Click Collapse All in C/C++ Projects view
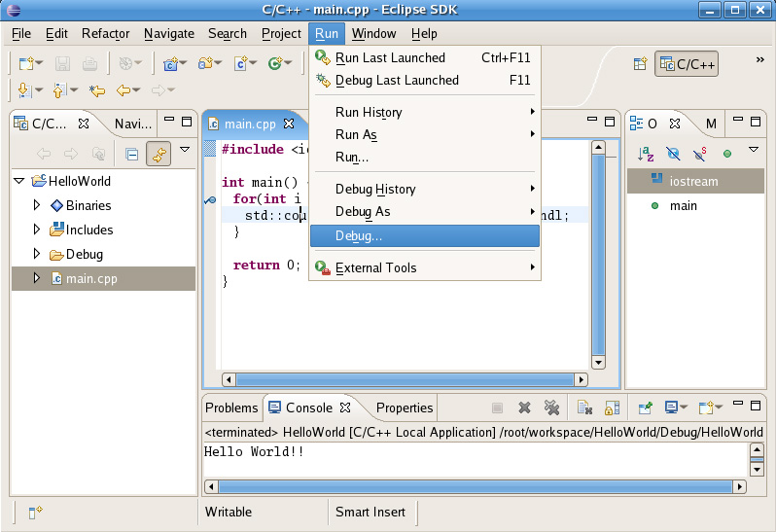The width and height of the screenshot is (776, 532). pyautogui.click(x=131, y=154)
